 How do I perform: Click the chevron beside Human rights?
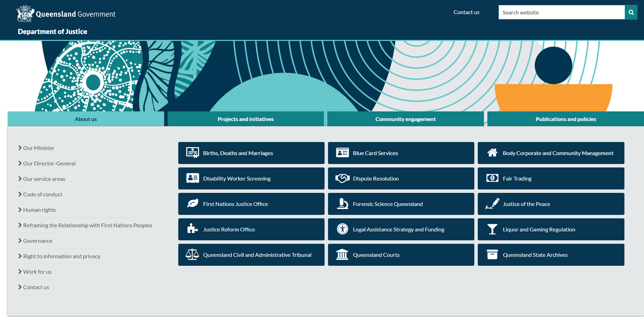coord(20,210)
